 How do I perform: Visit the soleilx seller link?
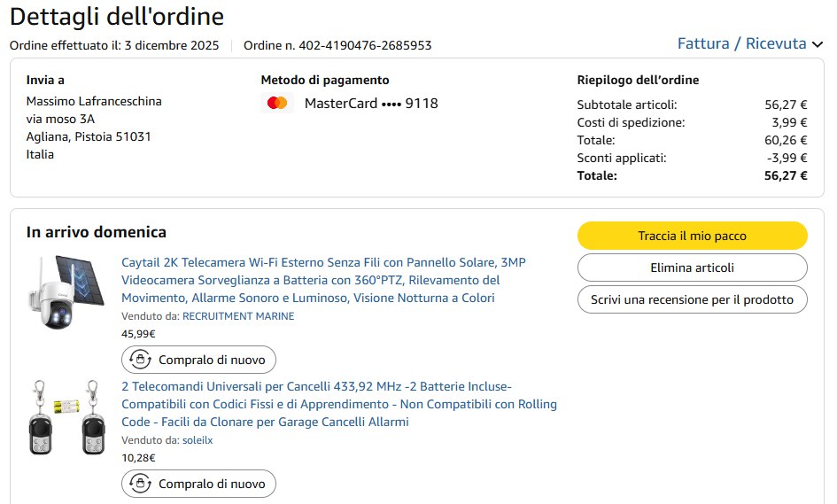click(x=198, y=440)
